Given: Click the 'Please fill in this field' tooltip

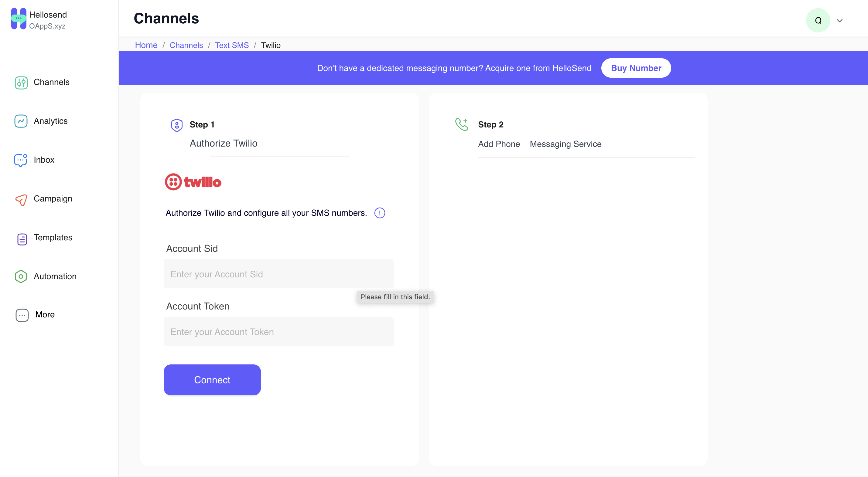Looking at the screenshot, I should click(395, 296).
